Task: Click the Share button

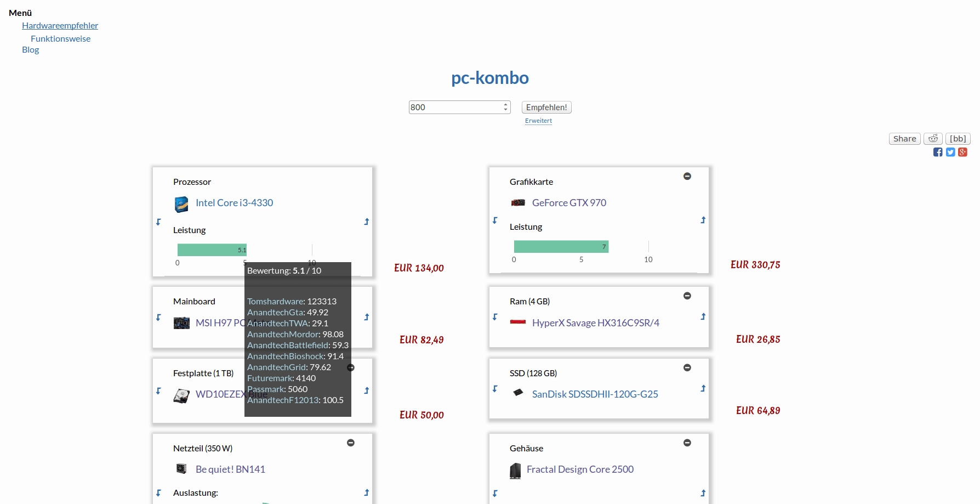Action: point(904,139)
